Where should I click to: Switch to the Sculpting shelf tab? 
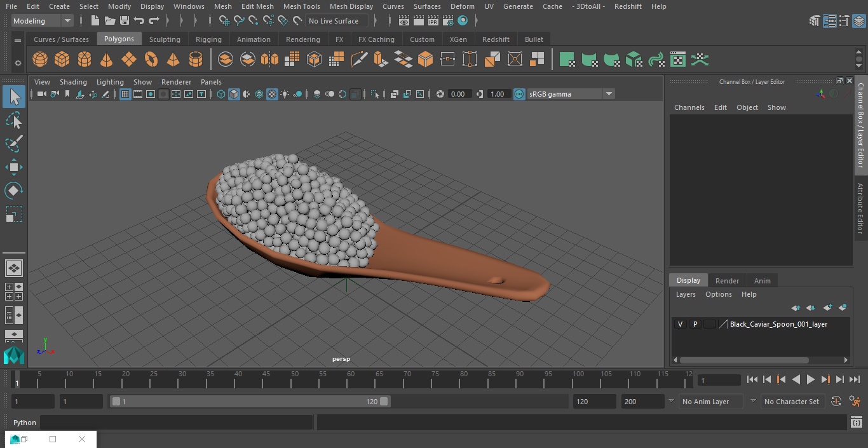165,39
